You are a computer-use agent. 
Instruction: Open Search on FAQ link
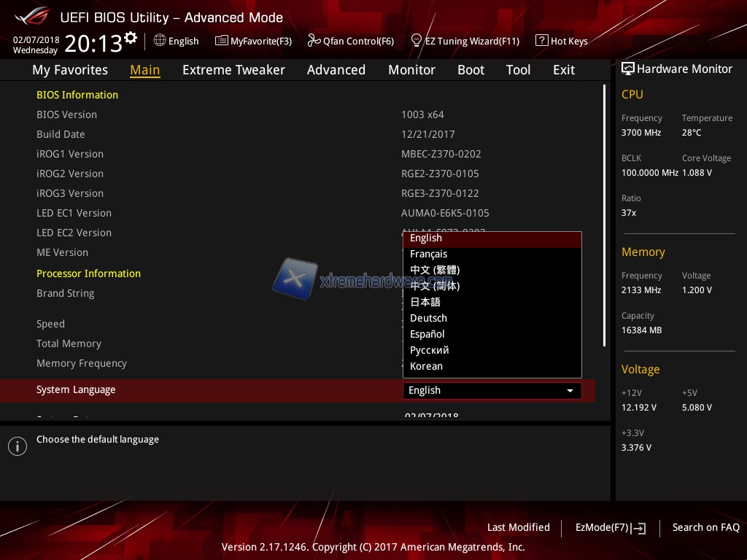(705, 527)
